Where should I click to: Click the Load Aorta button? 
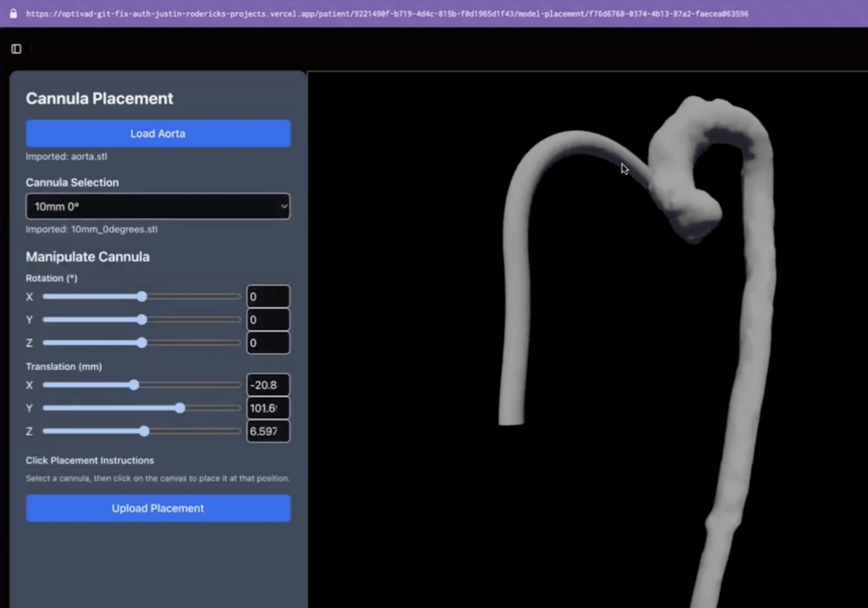(x=158, y=133)
